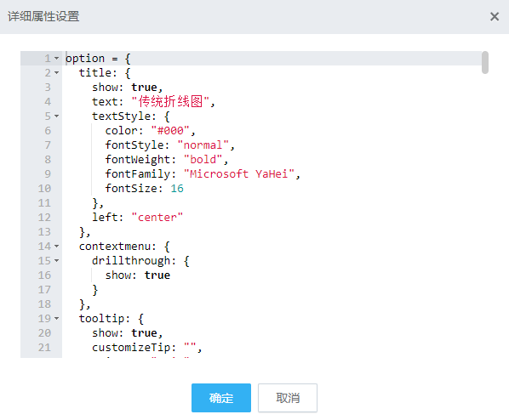Click the code editor vertical scrollbar thumb
The image size is (509, 420).
coord(485,63)
